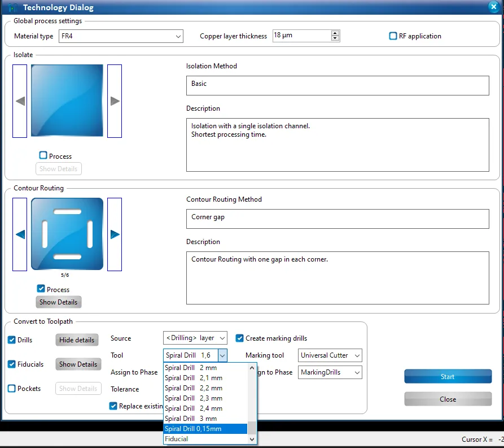The height and width of the screenshot is (448, 504).
Task: Click previous arrow for Contour Routing method
Action: [20, 234]
